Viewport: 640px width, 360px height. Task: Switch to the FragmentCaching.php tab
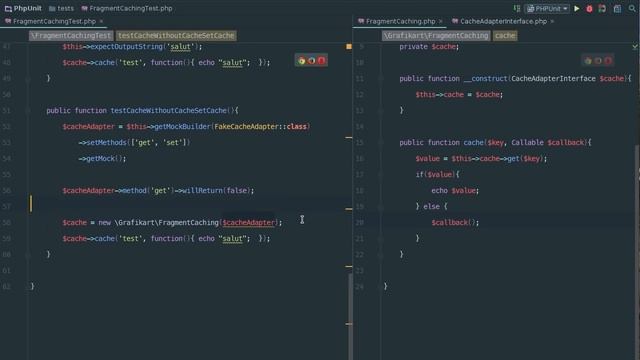(400, 21)
